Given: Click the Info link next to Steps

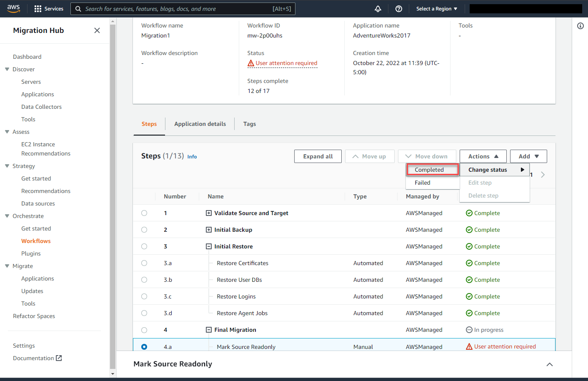Looking at the screenshot, I should click(x=192, y=157).
